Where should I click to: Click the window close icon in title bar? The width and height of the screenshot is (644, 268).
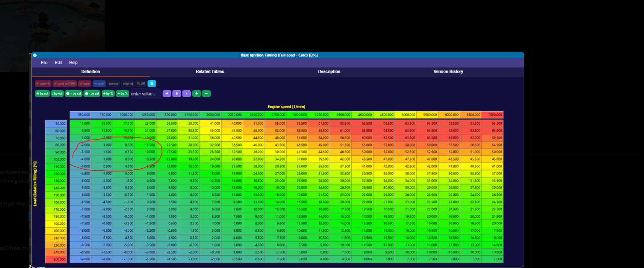coord(35,55)
